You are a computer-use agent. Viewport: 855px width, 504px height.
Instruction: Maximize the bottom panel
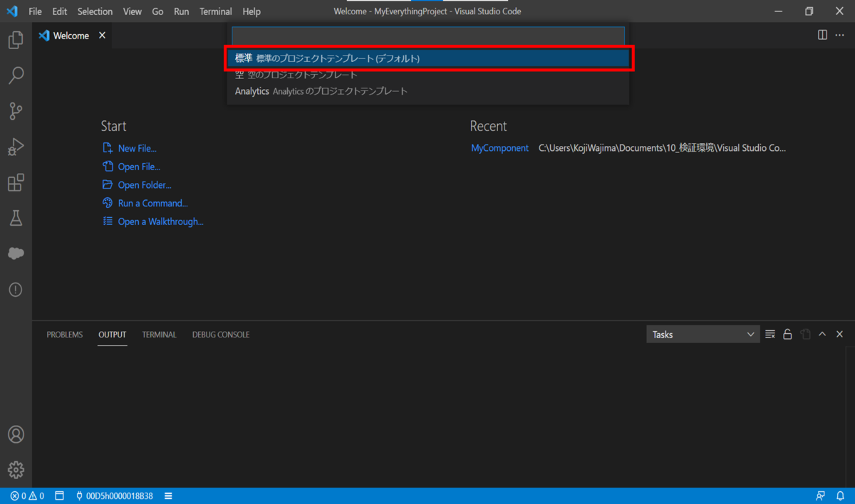pos(822,334)
